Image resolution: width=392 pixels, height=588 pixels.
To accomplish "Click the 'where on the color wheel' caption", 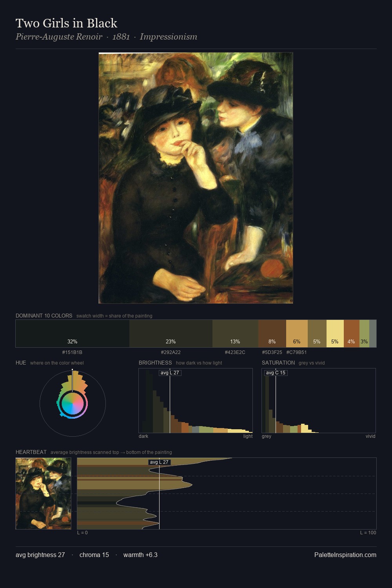I will 57,363.
